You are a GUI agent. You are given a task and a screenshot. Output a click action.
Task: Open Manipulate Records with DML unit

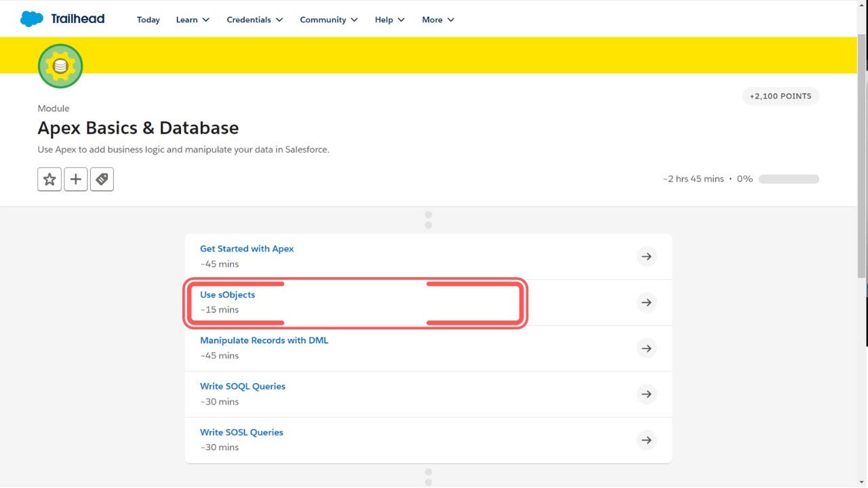click(x=264, y=340)
